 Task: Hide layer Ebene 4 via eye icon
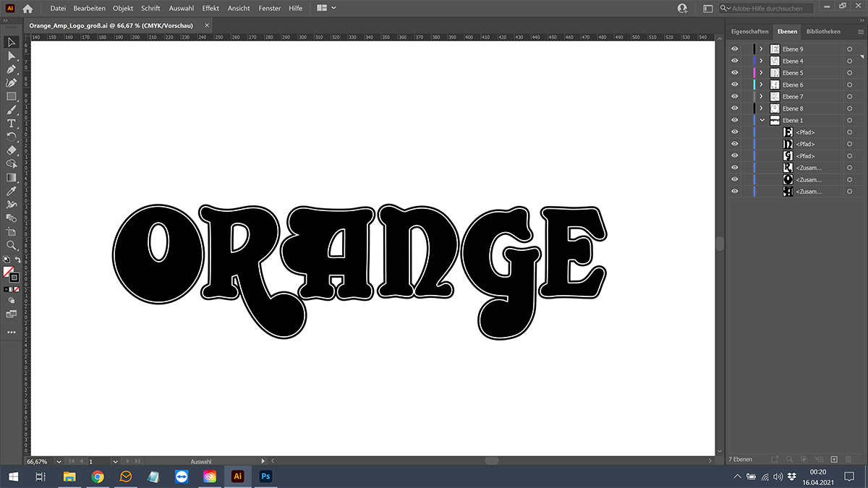tap(735, 61)
